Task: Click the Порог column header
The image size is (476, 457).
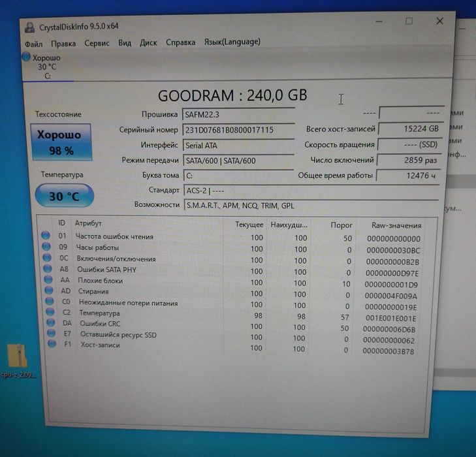Action: tap(334, 225)
